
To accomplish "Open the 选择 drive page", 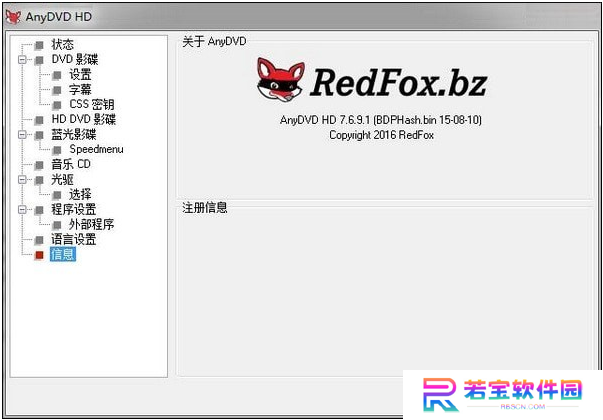I will [x=80, y=194].
